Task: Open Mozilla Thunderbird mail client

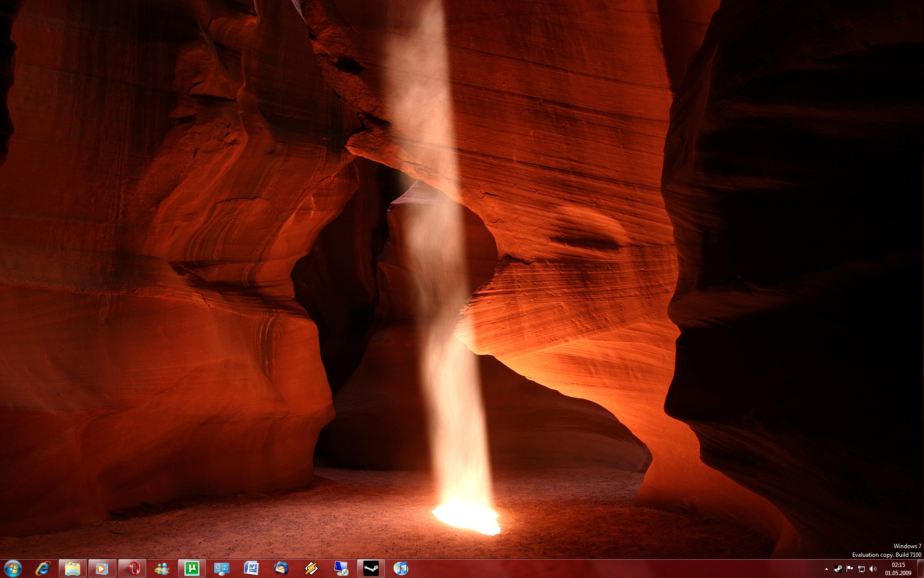Action: click(x=282, y=569)
